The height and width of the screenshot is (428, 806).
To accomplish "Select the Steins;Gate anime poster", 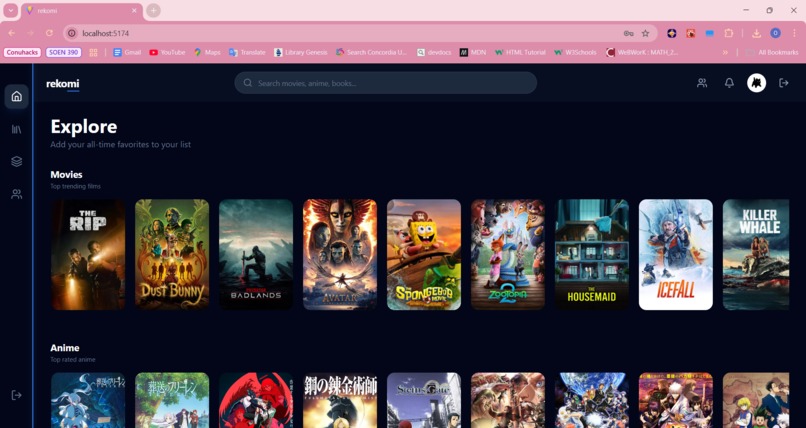I will [424, 400].
